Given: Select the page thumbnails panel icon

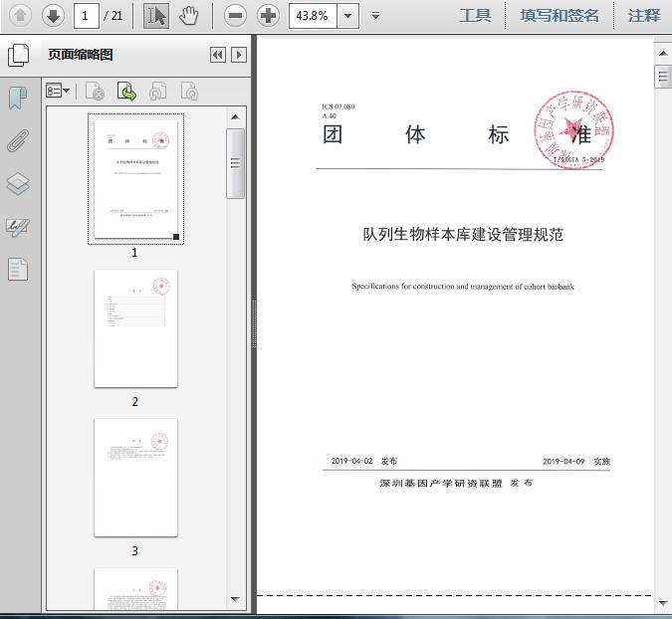Looking at the screenshot, I should tap(19, 56).
